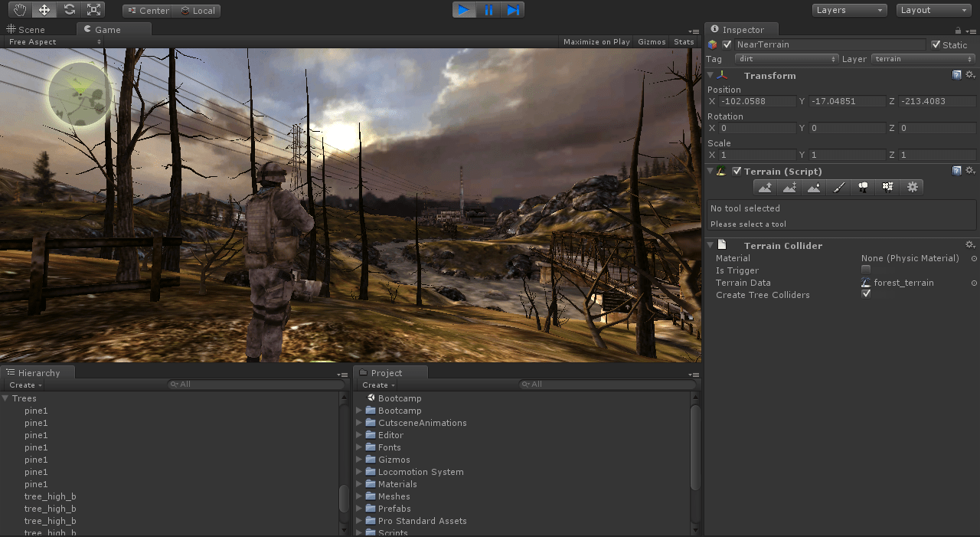Select the Bootcamp scene asset icon
The width and height of the screenshot is (980, 537).
pyautogui.click(x=371, y=398)
